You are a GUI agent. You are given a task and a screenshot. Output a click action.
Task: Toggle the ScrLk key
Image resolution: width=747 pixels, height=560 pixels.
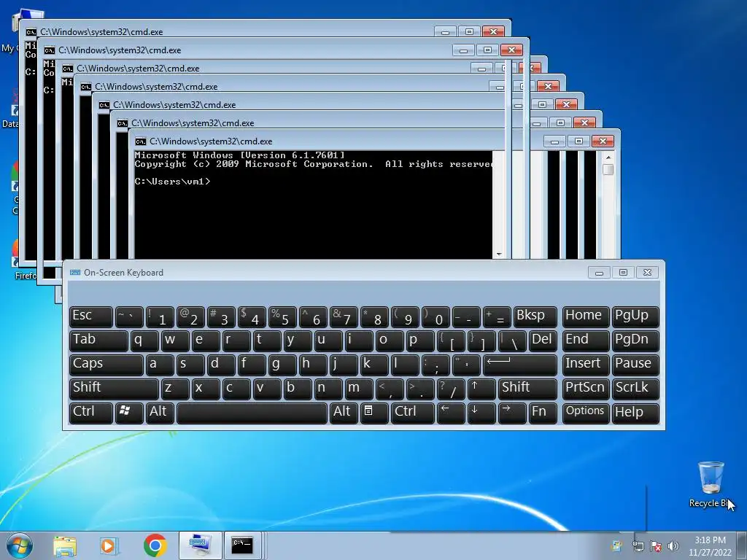635,388
